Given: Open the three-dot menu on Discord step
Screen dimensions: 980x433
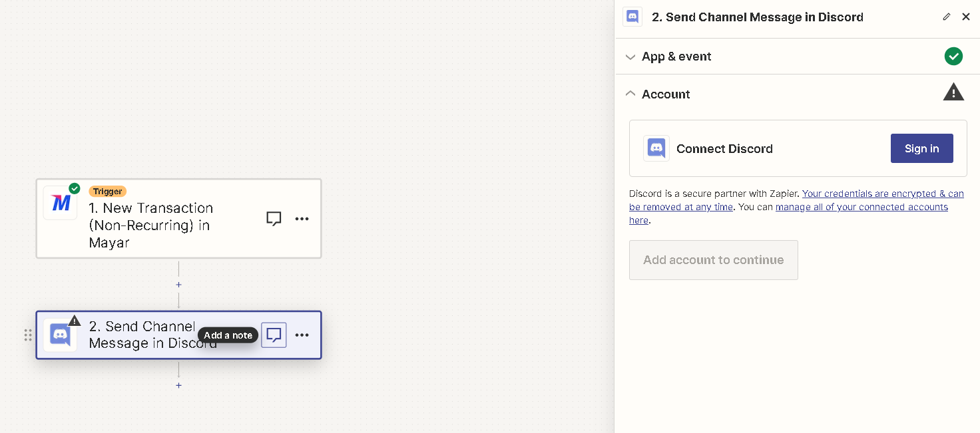Looking at the screenshot, I should (302, 335).
